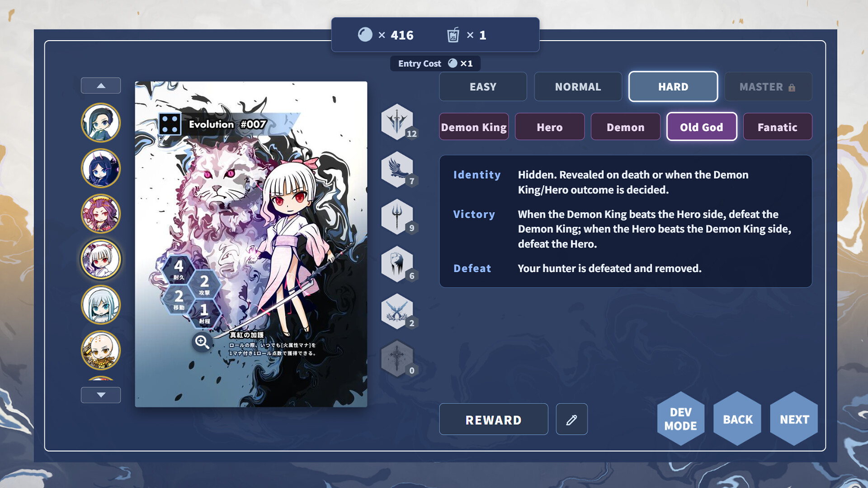Viewport: 868px width, 488px height.
Task: Click the Victory label text
Action: 474,214
